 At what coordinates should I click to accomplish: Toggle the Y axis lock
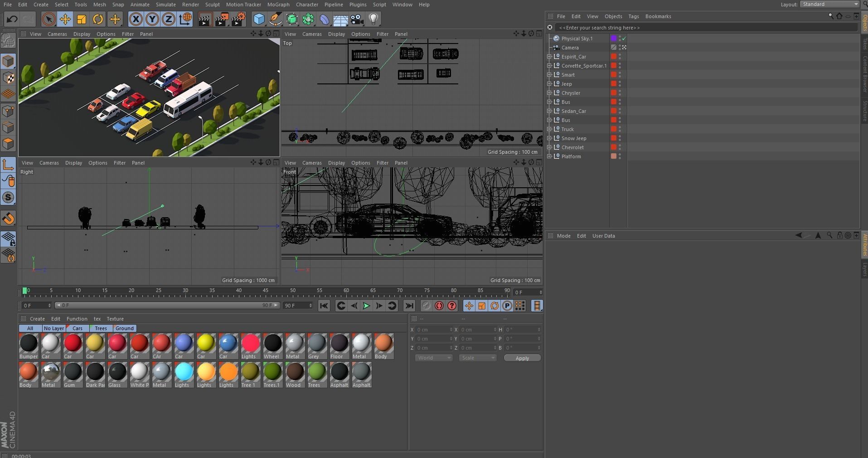point(152,19)
